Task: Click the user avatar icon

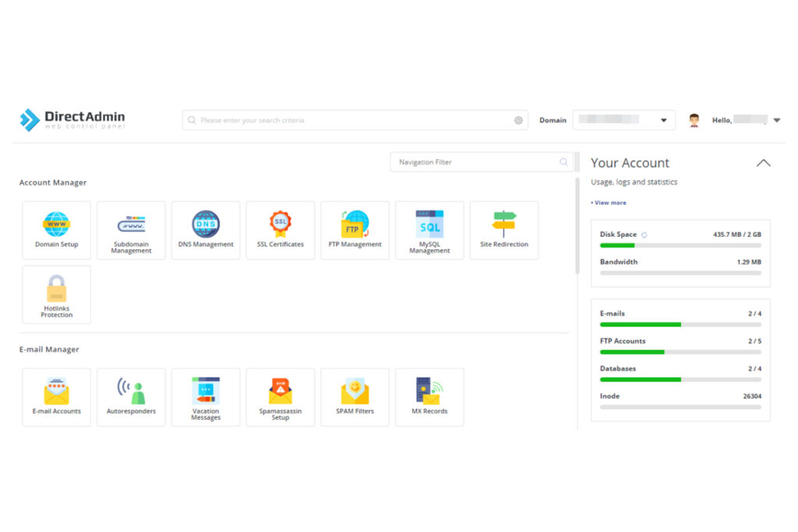Action: [694, 120]
